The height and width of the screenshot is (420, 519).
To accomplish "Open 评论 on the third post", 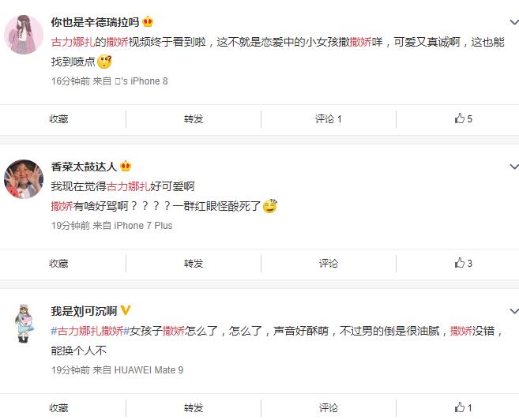I will 329,407.
